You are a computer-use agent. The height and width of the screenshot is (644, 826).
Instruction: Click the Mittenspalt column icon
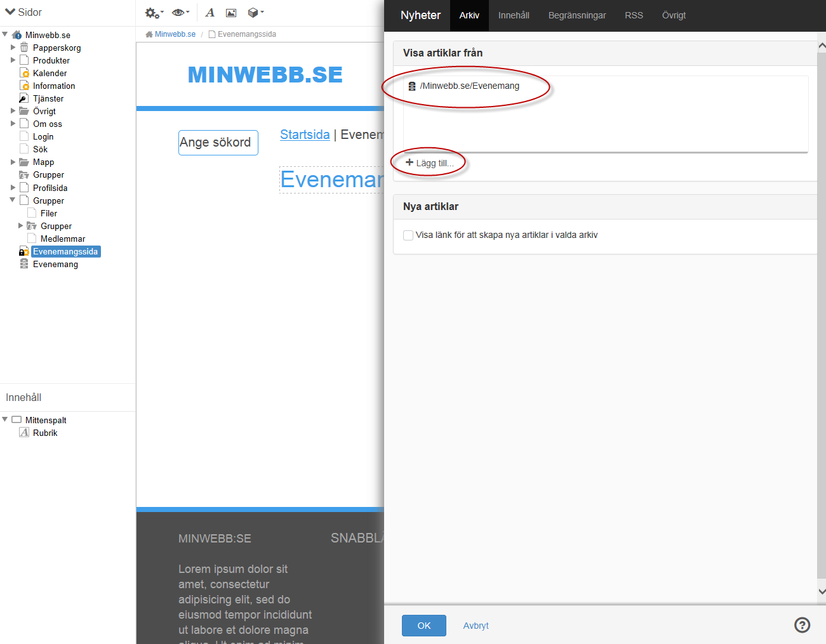(17, 419)
